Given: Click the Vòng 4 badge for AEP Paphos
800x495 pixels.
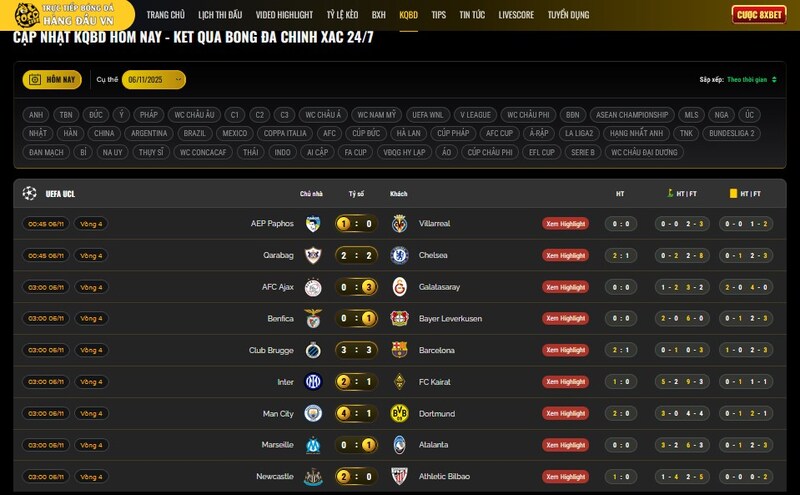Looking at the screenshot, I should click(92, 224).
